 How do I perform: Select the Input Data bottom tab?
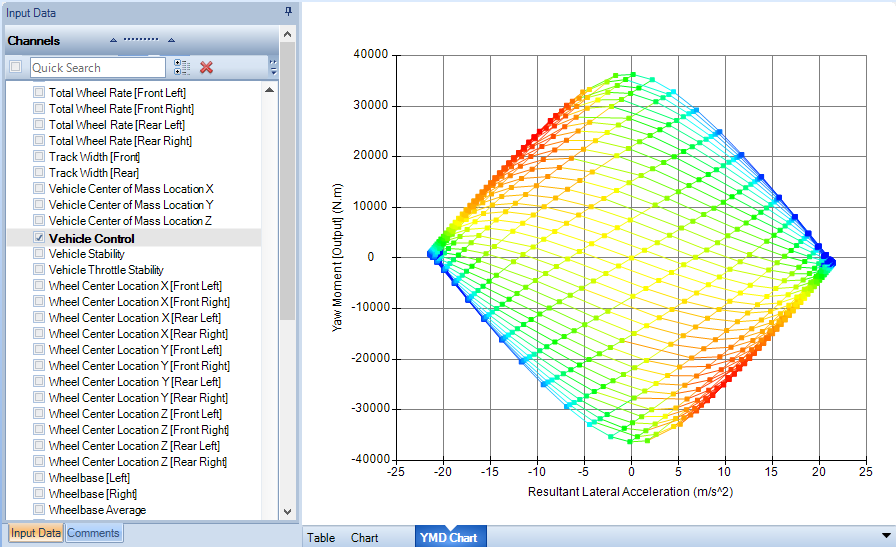[x=35, y=533]
